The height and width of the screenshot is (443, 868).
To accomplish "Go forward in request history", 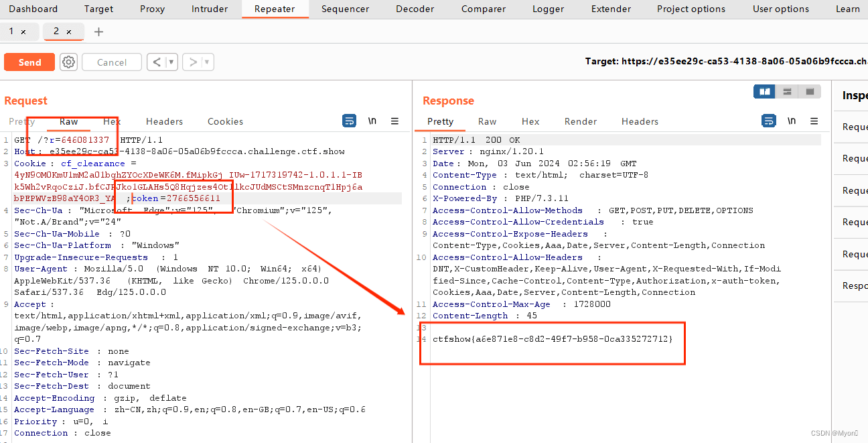I will click(193, 62).
